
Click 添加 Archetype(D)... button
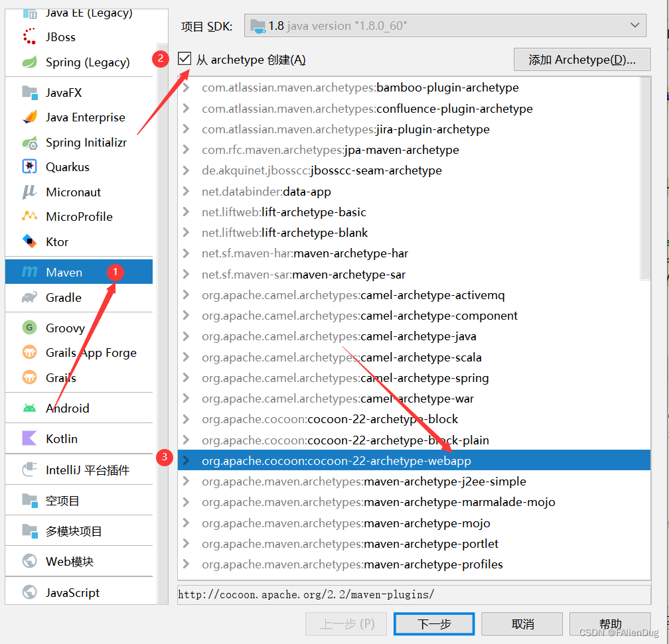pyautogui.click(x=582, y=60)
